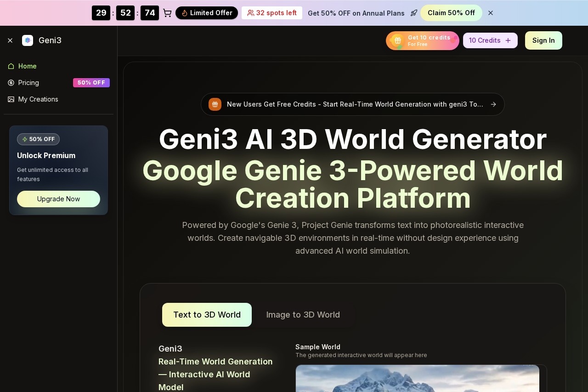Close the sidebar with the X icon
This screenshot has height=392, width=588.
pos(10,40)
